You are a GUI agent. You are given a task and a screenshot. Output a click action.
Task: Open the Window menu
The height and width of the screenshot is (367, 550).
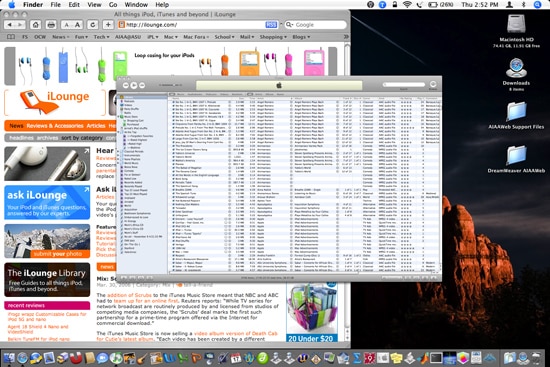[136, 5]
